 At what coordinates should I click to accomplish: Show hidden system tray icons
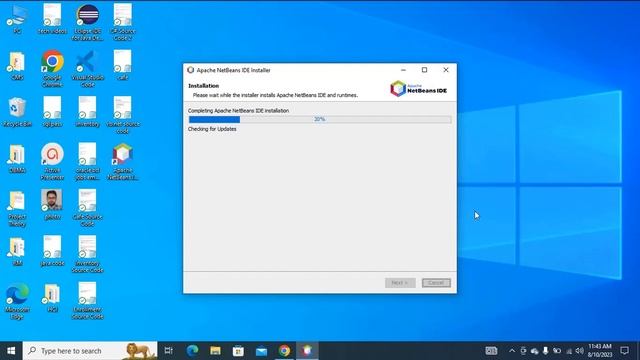click(512, 351)
